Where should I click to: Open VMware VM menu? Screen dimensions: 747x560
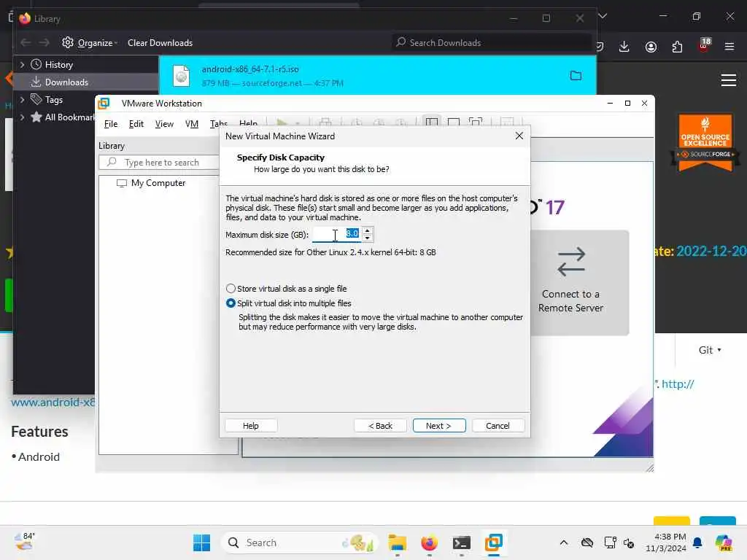click(192, 124)
